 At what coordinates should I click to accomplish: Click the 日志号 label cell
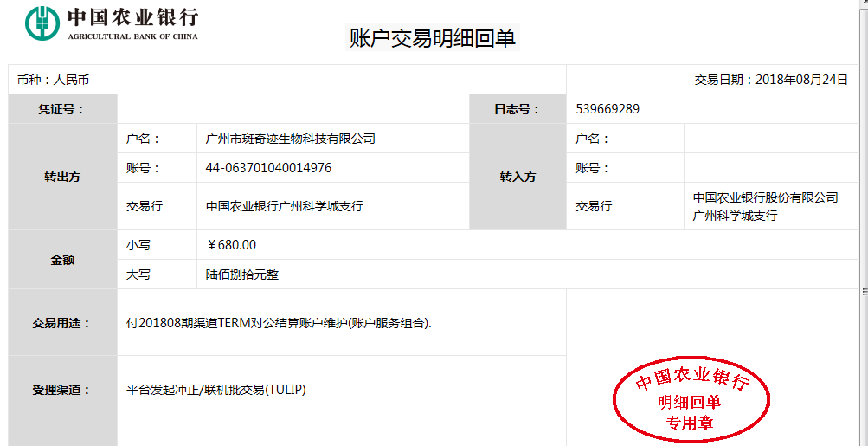click(x=518, y=109)
